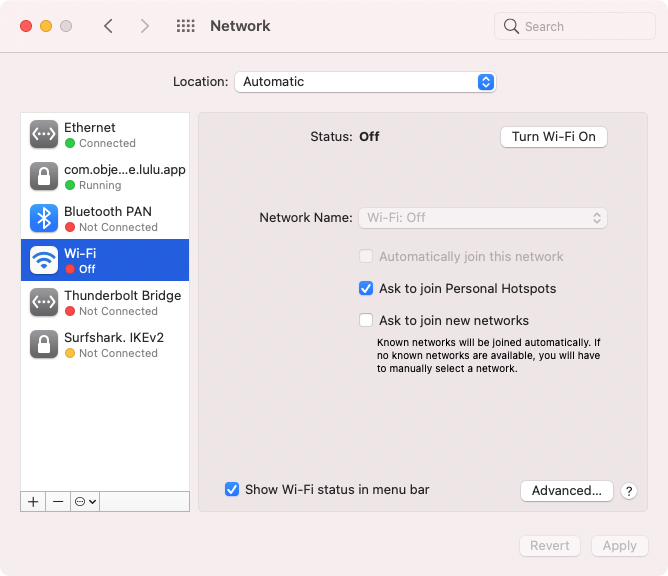This screenshot has width=668, height=576.
Task: Click the Known networks description text
Action: [x=488, y=356]
